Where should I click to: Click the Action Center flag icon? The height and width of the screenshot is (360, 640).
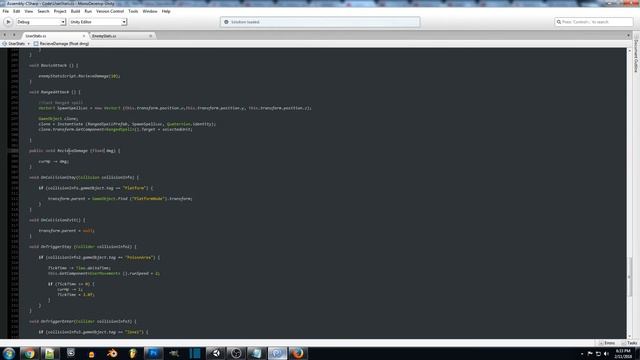click(590, 353)
